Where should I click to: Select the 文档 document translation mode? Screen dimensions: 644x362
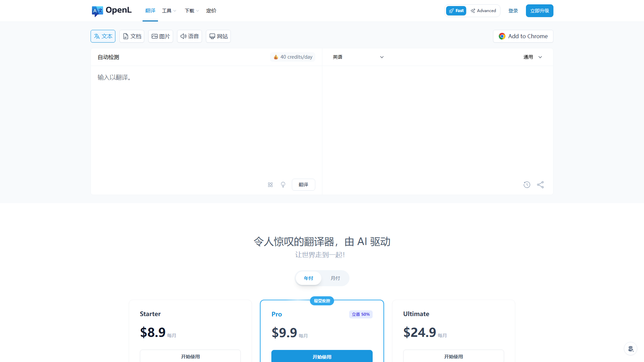(x=131, y=36)
